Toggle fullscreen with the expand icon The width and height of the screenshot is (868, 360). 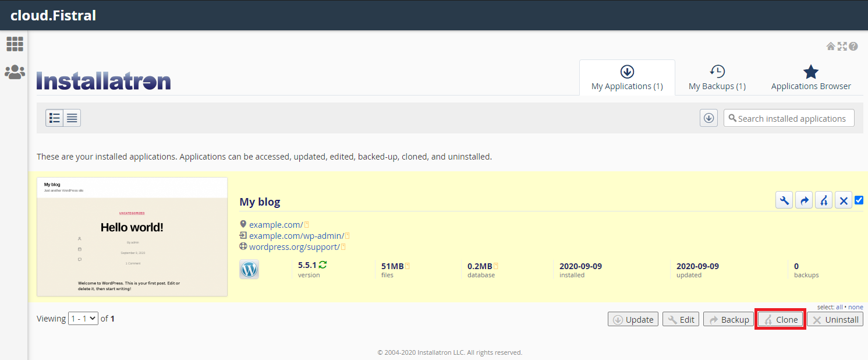pyautogui.click(x=842, y=47)
